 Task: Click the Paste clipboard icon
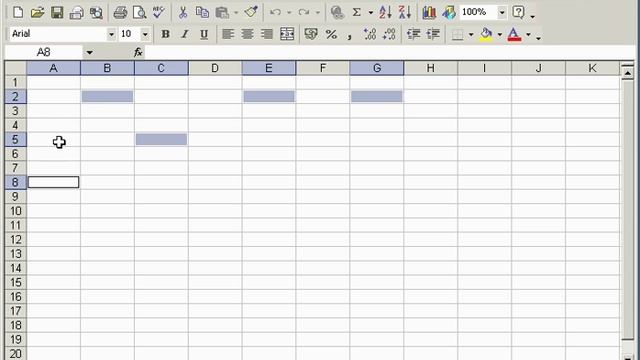pos(222,13)
